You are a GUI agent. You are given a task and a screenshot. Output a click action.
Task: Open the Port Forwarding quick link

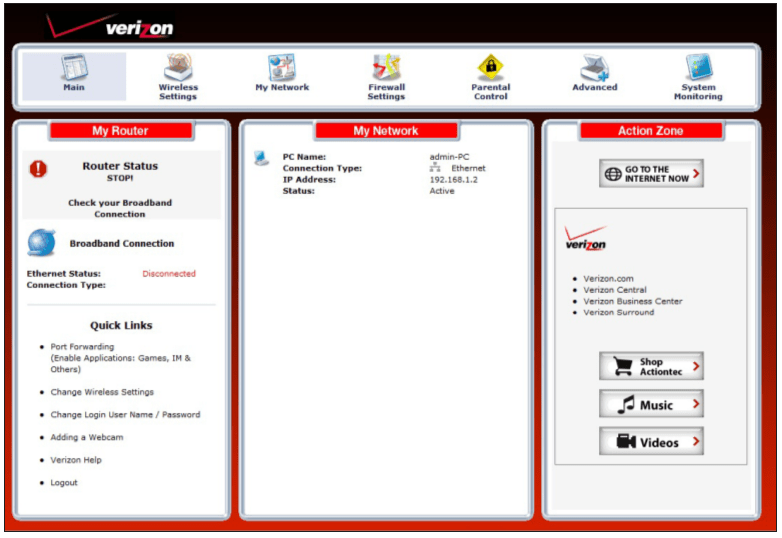point(82,347)
